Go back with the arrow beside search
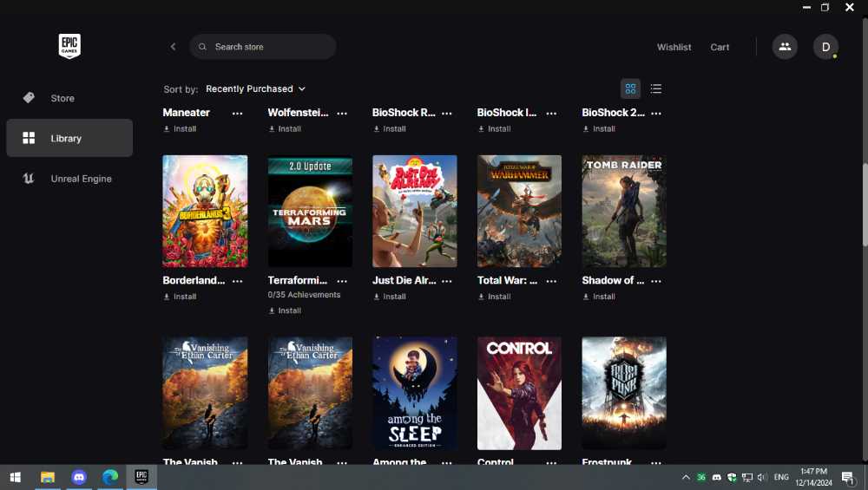Image resolution: width=868 pixels, height=490 pixels. (173, 47)
